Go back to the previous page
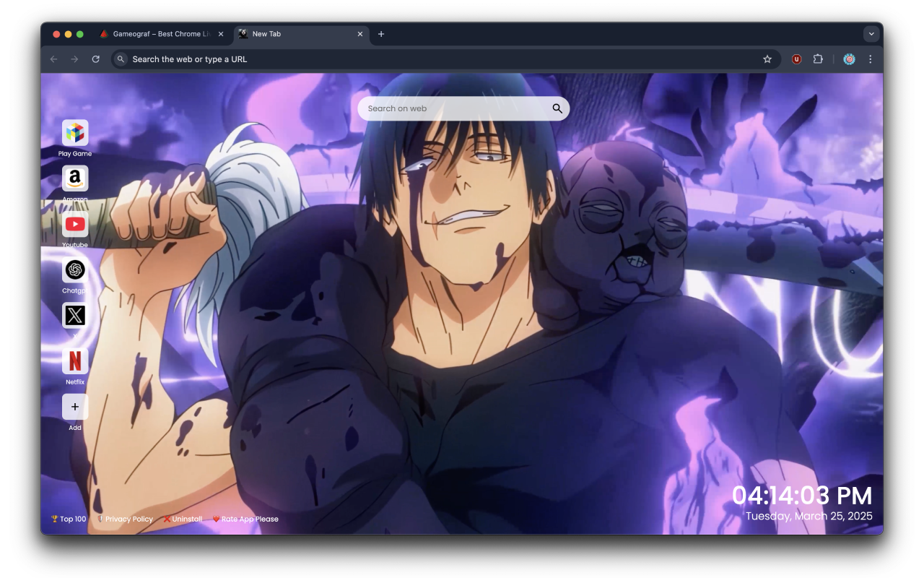 pos(53,59)
